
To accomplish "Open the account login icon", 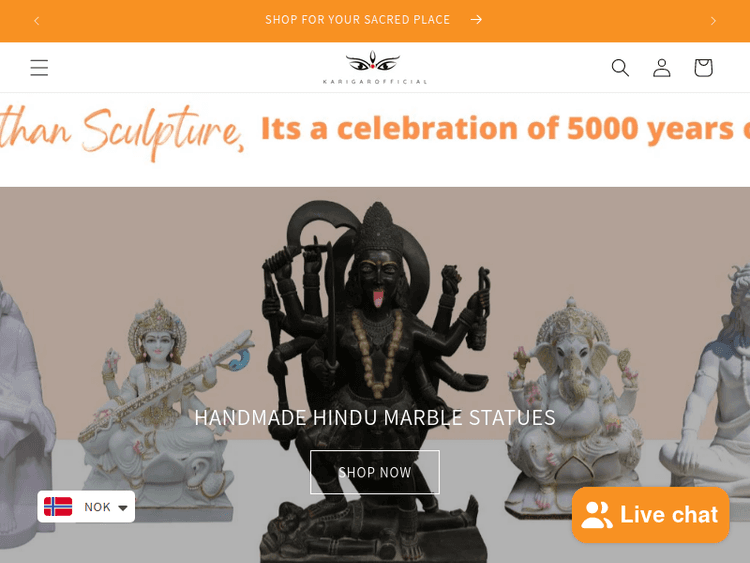I will coord(662,67).
